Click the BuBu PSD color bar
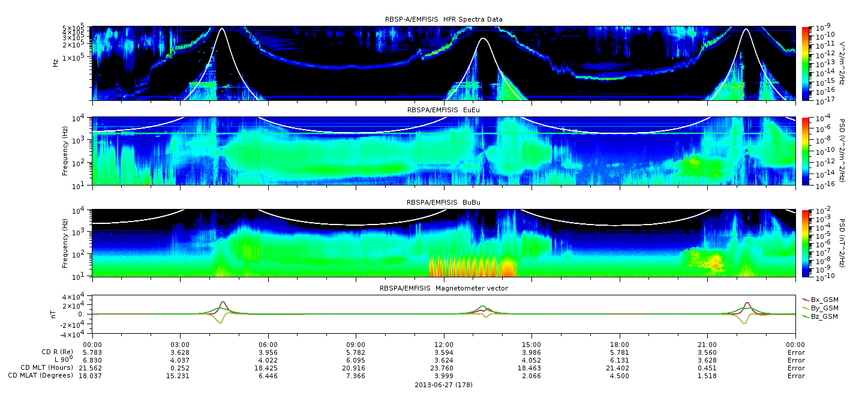Screen dimensions: 868x395 pos(806,243)
